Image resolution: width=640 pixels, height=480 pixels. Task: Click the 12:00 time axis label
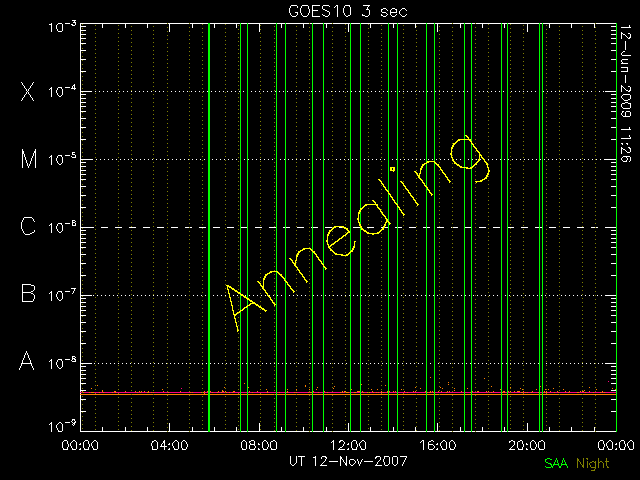point(348,445)
